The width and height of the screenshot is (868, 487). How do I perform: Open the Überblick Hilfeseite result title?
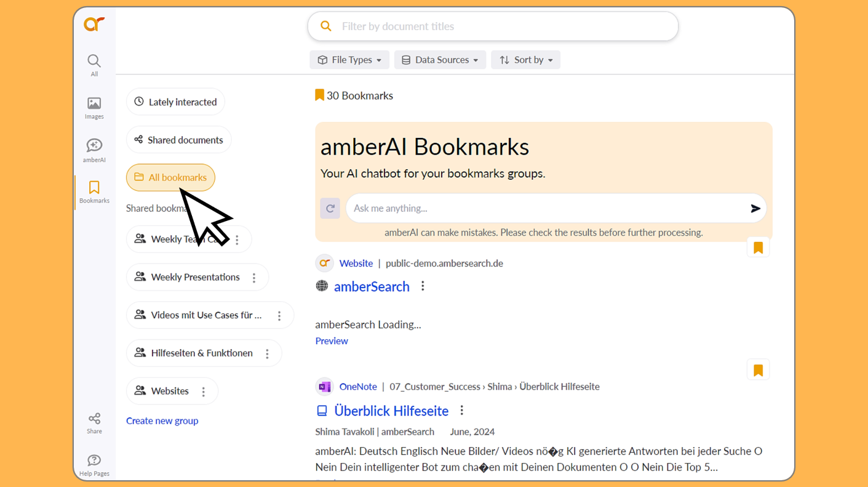click(391, 411)
